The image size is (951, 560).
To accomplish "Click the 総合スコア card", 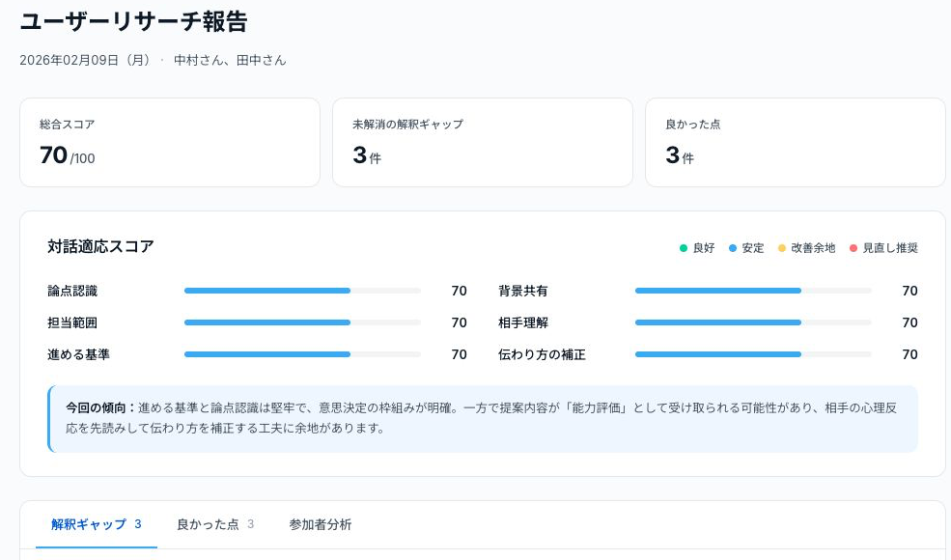I will click(170, 143).
